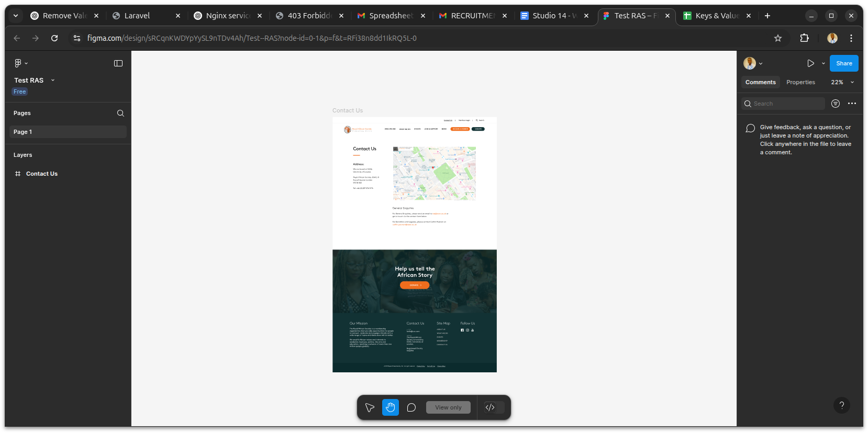Switch to the RECRUITMENT Gmail tab
868x433 pixels.
[x=473, y=16]
